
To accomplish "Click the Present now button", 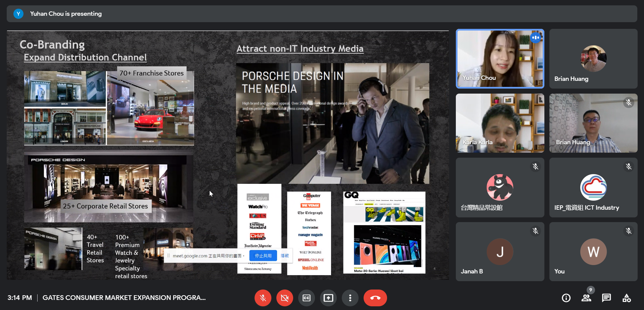I will pos(328,298).
